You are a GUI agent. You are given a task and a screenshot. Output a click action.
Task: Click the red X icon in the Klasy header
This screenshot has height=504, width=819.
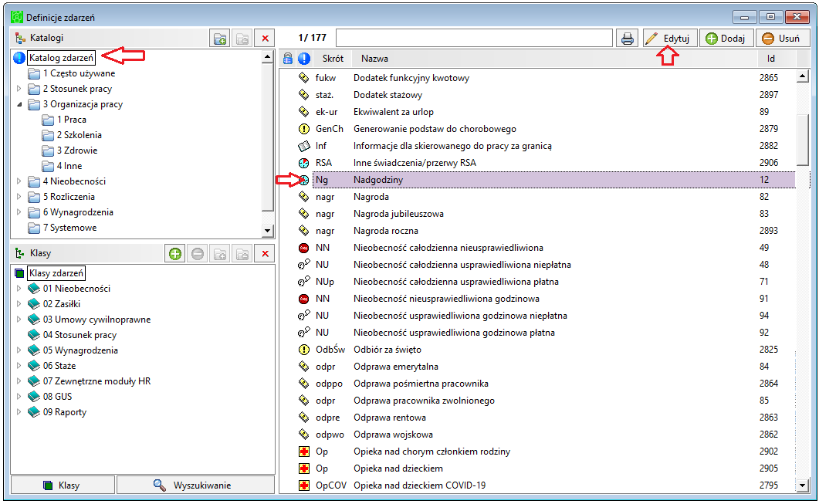tap(266, 254)
